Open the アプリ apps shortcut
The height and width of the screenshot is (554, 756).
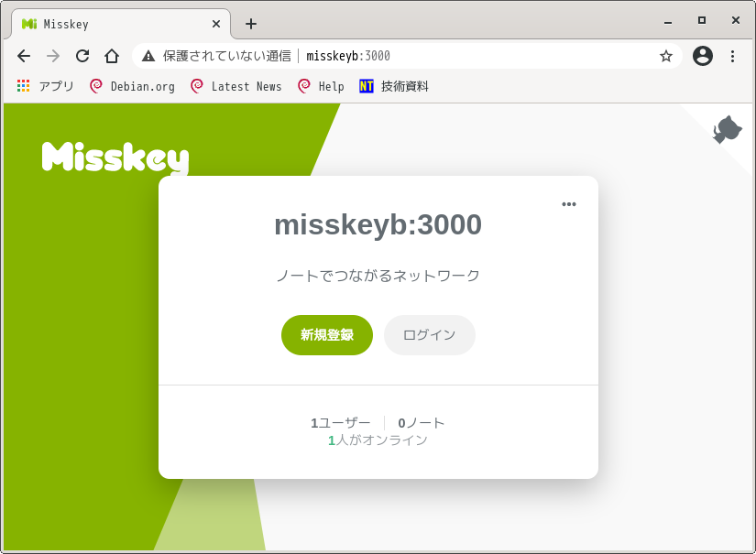(45, 86)
